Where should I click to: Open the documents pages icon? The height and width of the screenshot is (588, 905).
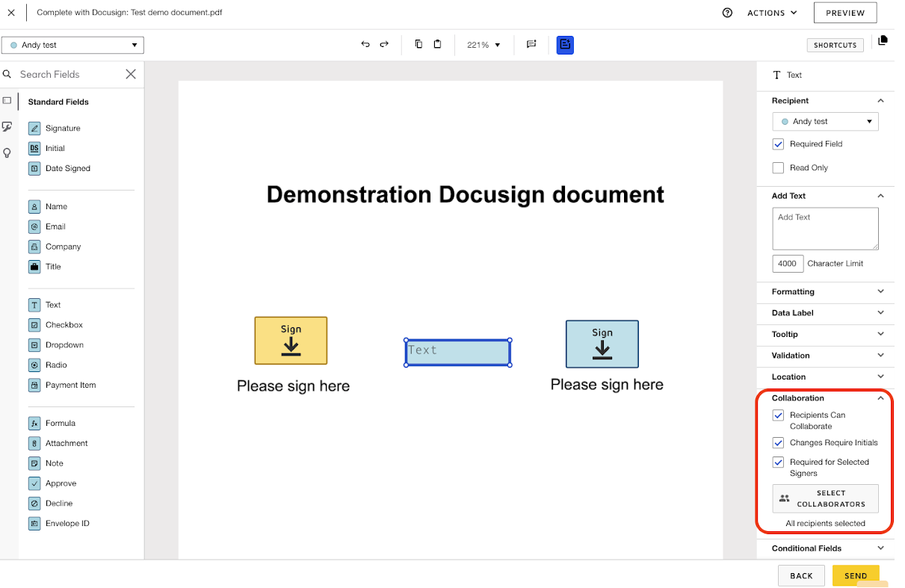883,40
